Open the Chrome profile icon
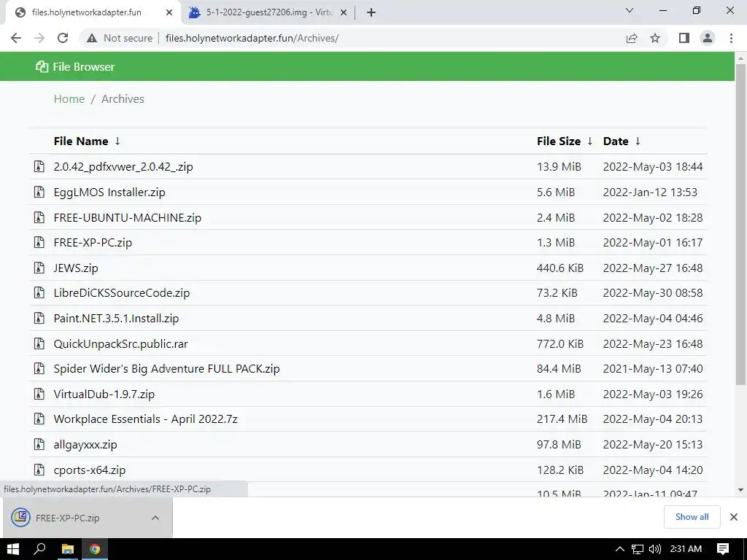Viewport: 747px width, 560px height. coord(708,38)
